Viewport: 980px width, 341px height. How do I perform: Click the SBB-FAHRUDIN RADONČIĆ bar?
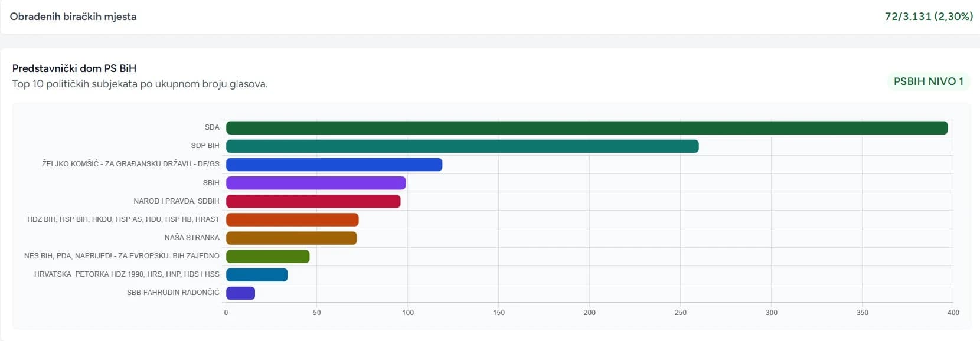(241, 293)
